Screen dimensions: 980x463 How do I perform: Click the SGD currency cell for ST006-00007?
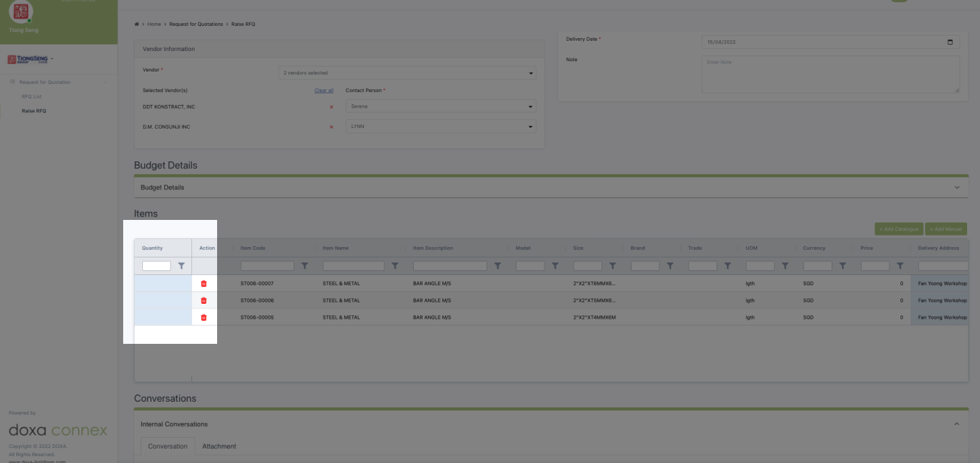[808, 283]
